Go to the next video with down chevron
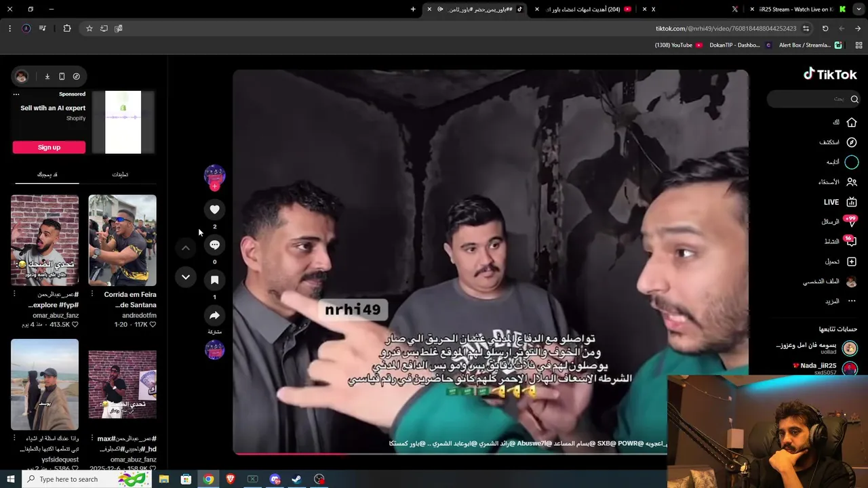 tap(186, 277)
